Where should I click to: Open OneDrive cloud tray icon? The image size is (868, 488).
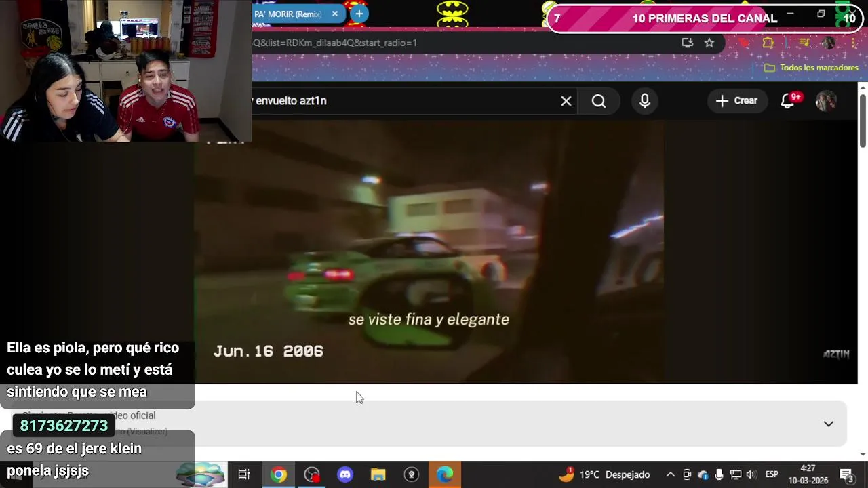703,474
